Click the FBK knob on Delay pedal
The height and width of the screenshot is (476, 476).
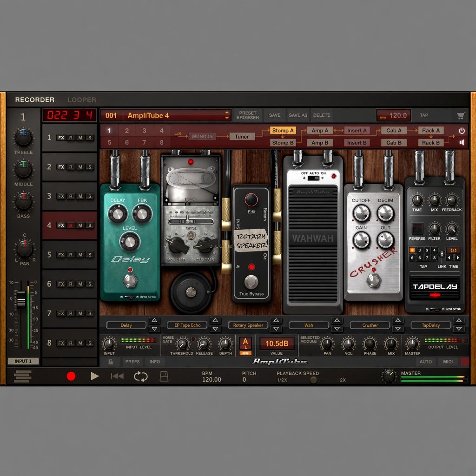pyautogui.click(x=142, y=213)
